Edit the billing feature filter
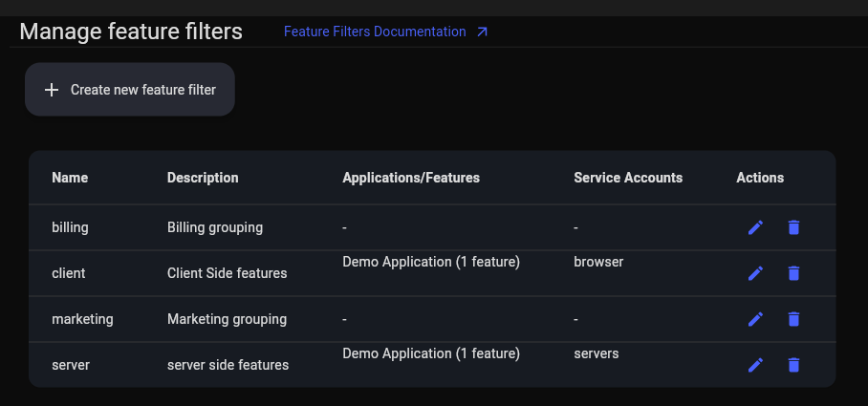The height and width of the screenshot is (406, 868). point(755,227)
